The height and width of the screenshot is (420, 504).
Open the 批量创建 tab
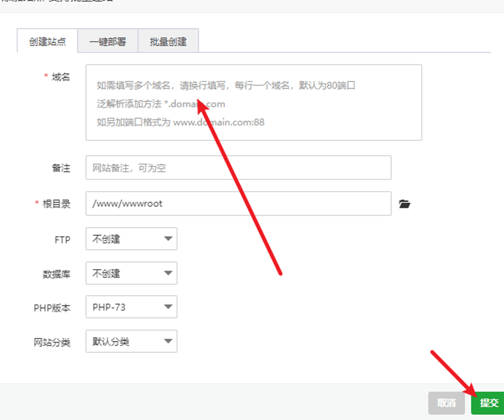[168, 42]
